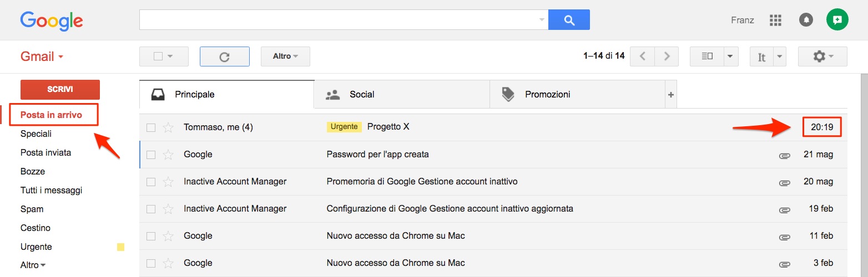Click the blue search magnifier button

(x=569, y=20)
